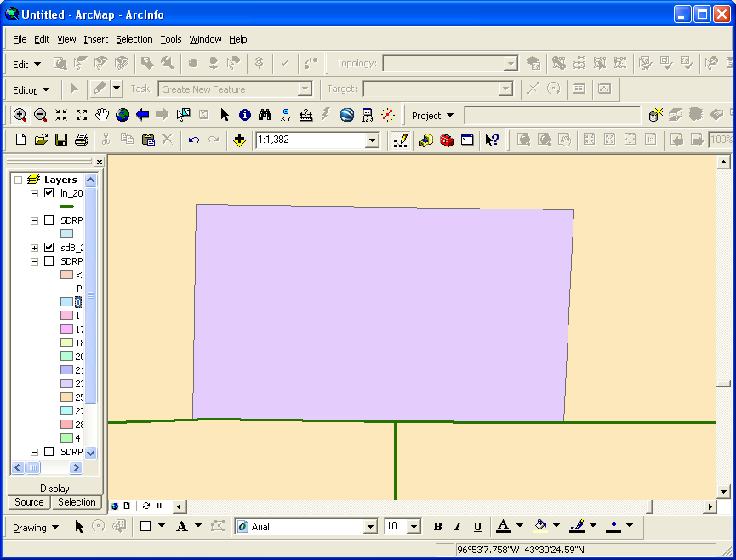This screenshot has height=560, width=736.
Task: Select the Pan hand tool
Action: pos(102,115)
